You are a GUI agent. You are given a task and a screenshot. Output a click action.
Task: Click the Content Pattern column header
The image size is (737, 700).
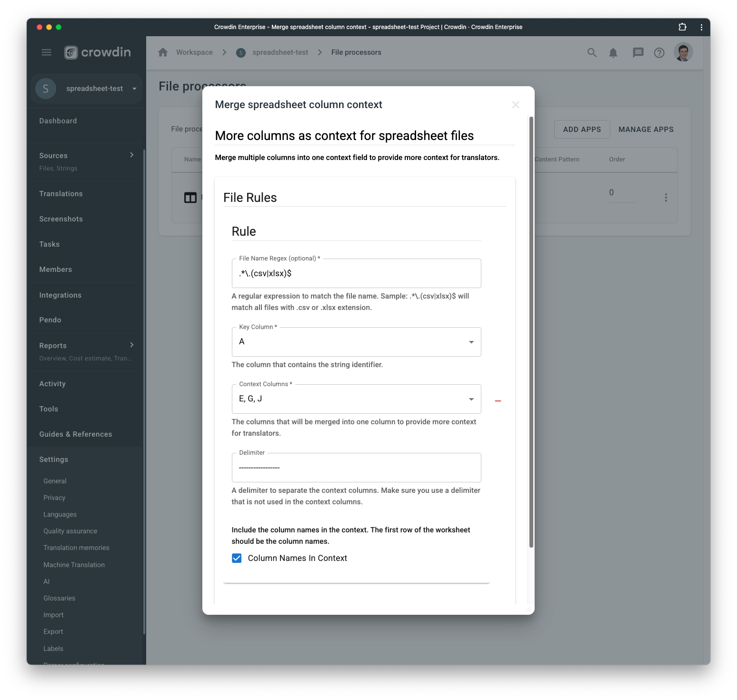557,160
